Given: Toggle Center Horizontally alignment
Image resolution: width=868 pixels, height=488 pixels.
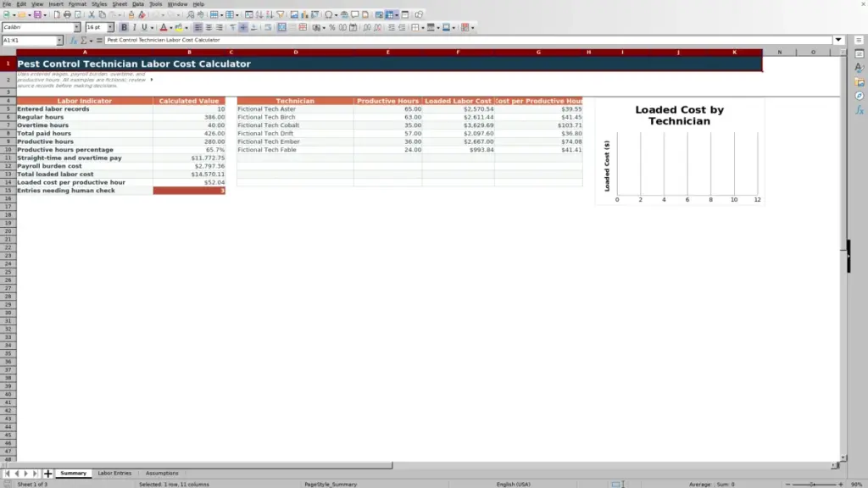Looking at the screenshot, I should pos(209,28).
